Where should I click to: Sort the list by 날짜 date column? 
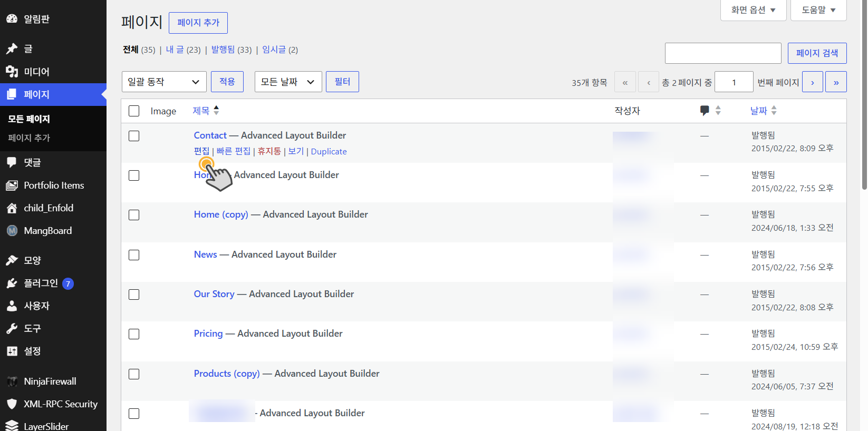[764, 111]
